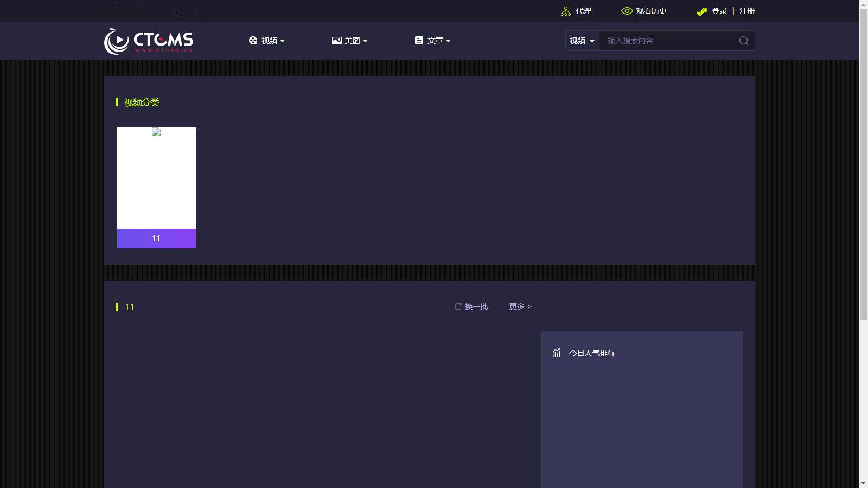Click the 今日人气排行 heading text
Image resolution: width=868 pixels, height=488 pixels.
pos(592,353)
